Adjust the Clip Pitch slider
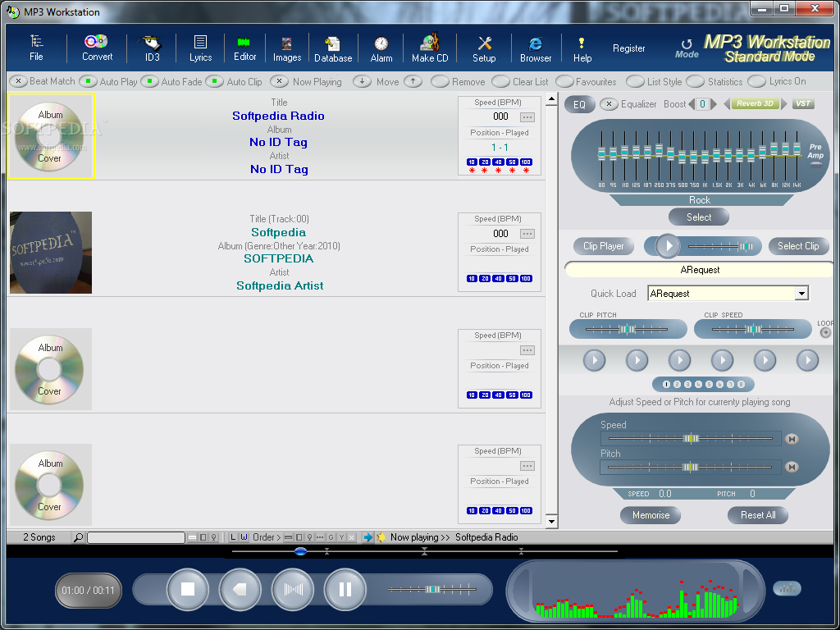The image size is (840, 630). [627, 329]
